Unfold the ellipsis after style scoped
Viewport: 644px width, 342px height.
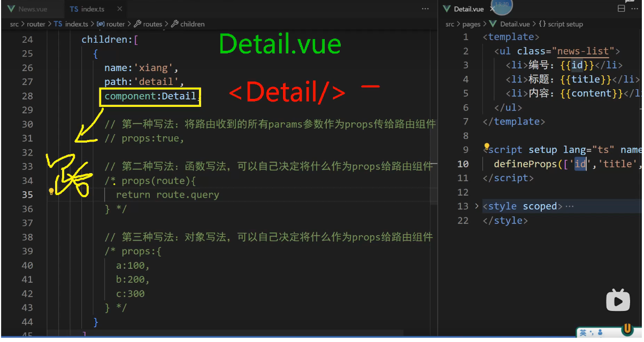[x=569, y=206]
